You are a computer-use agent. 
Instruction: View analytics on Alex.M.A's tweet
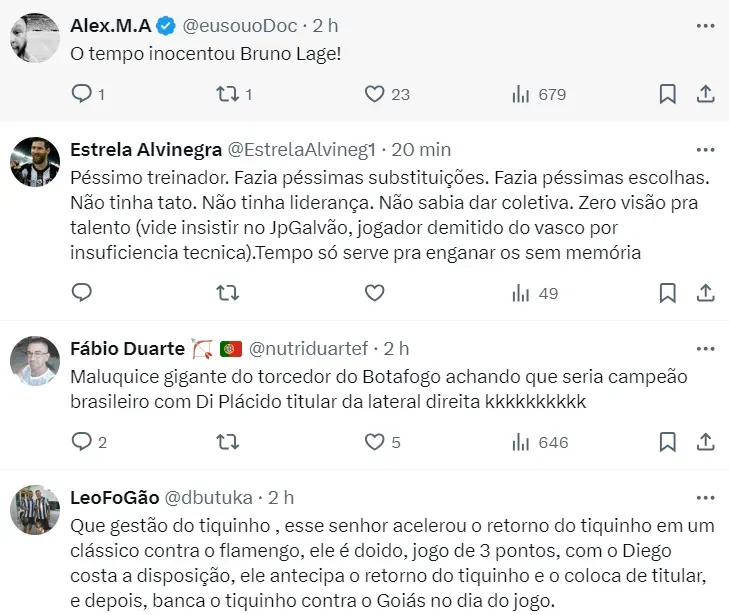point(520,94)
